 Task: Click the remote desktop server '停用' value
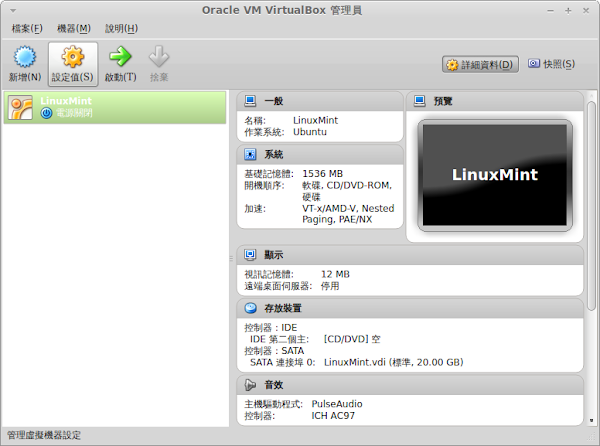330,286
